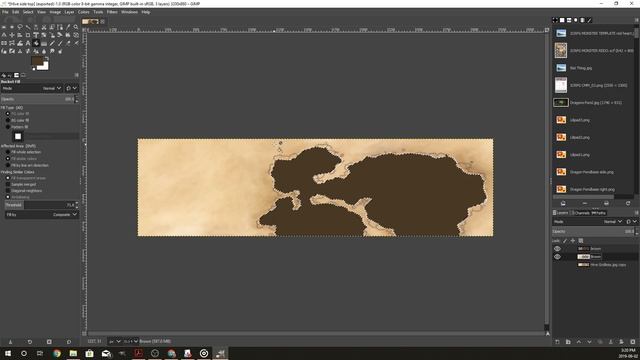640x360 pixels.
Task: Select the Free Select lasso tool
Action: [x=20, y=27]
